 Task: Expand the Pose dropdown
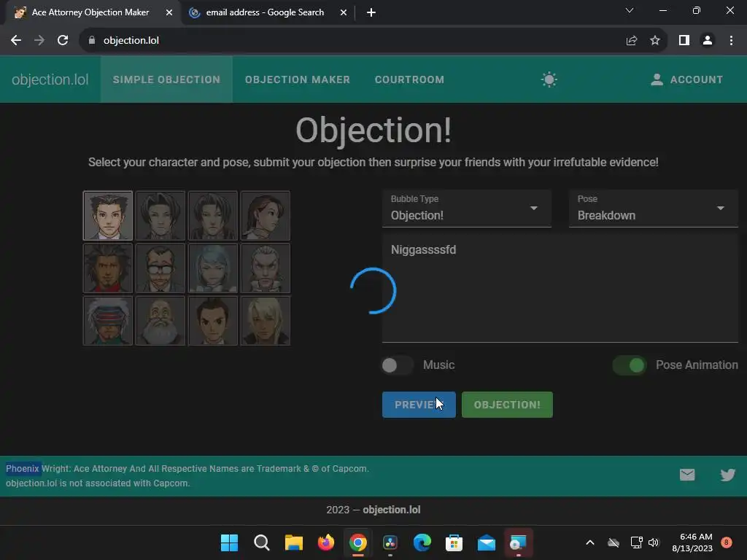coord(653,209)
